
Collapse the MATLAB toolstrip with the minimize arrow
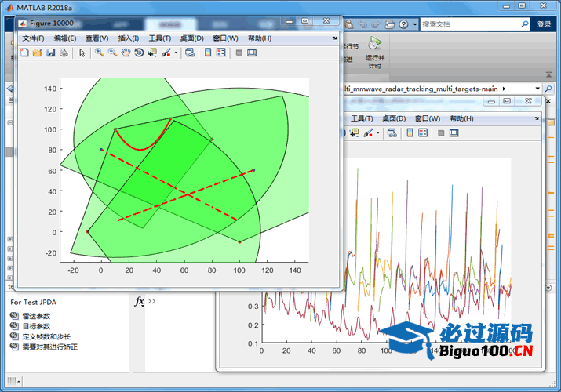pyautogui.click(x=548, y=74)
